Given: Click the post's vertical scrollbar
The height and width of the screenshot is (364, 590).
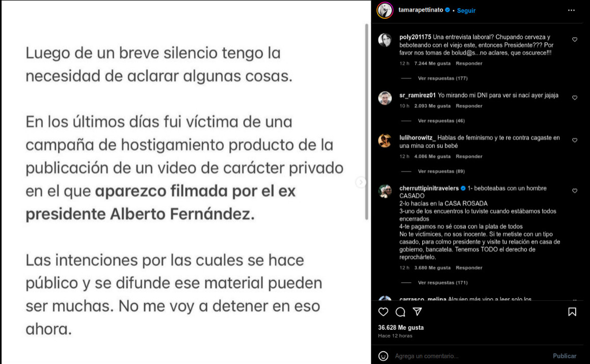Looking at the screenshot, I should click(x=366, y=122).
